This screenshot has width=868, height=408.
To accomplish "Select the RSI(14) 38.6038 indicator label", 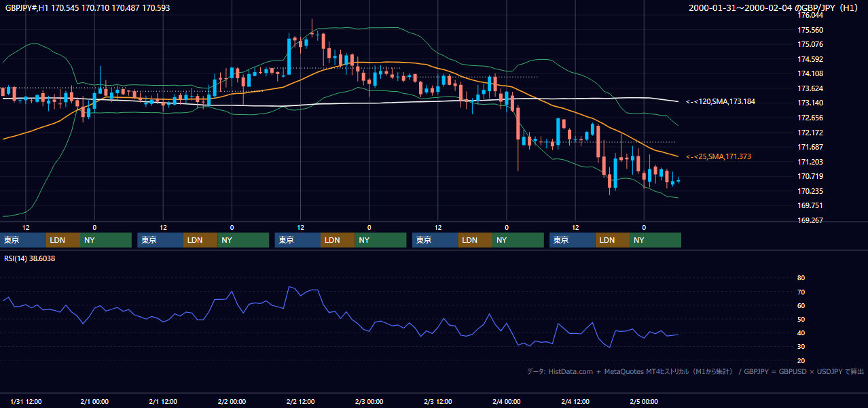I will click(30, 258).
